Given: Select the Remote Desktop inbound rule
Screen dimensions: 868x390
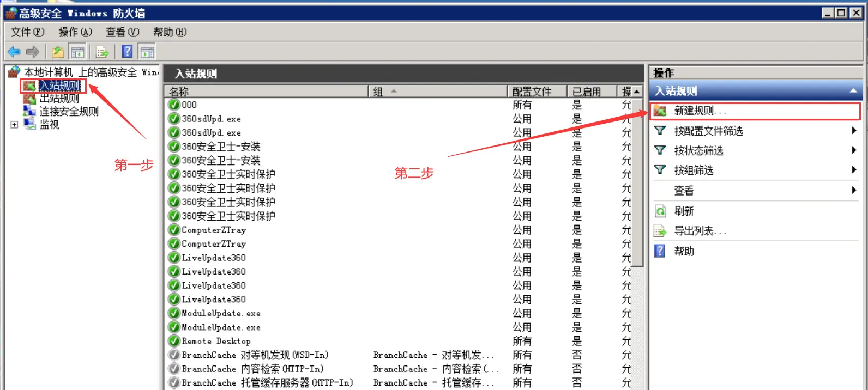Looking at the screenshot, I should coord(216,341).
